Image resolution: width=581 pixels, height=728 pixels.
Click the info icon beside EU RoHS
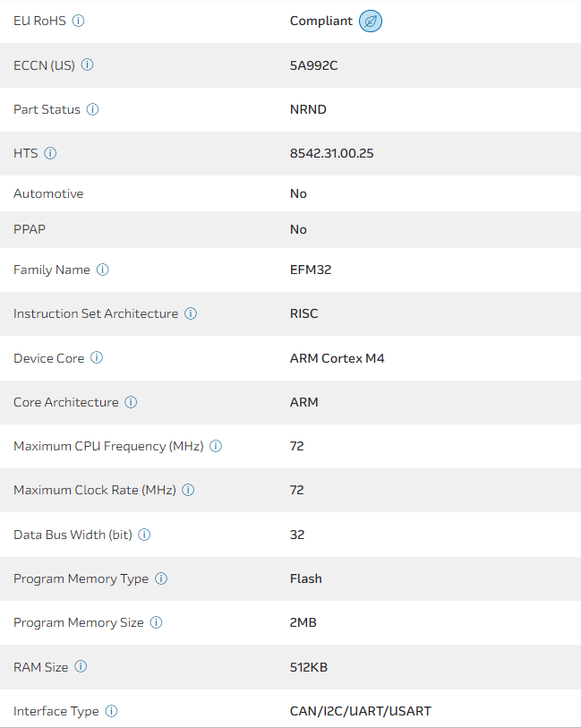coord(78,21)
